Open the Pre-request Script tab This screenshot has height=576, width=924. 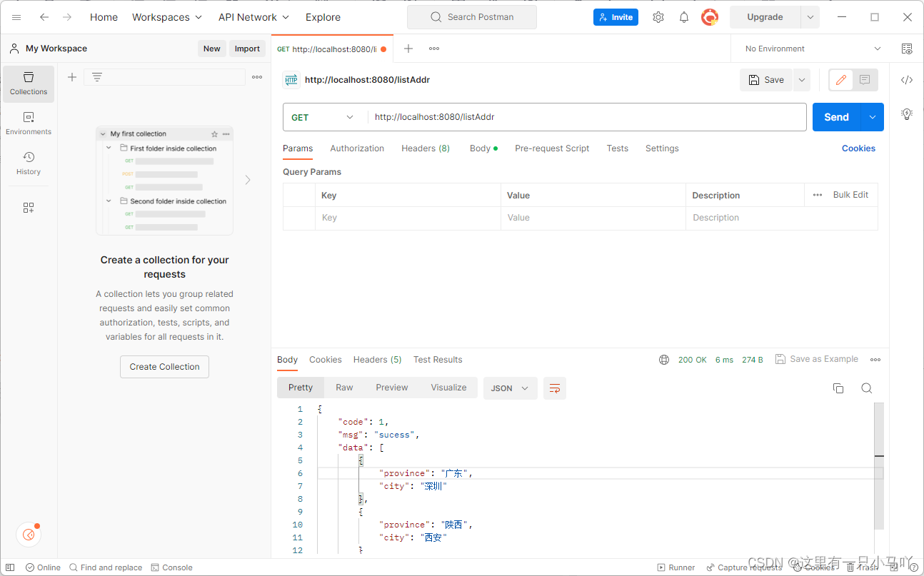point(552,148)
